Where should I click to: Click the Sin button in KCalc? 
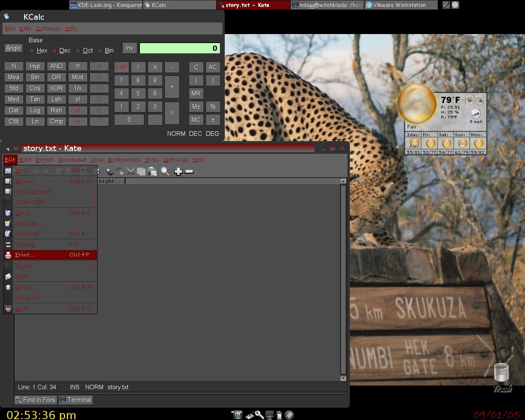tap(35, 77)
